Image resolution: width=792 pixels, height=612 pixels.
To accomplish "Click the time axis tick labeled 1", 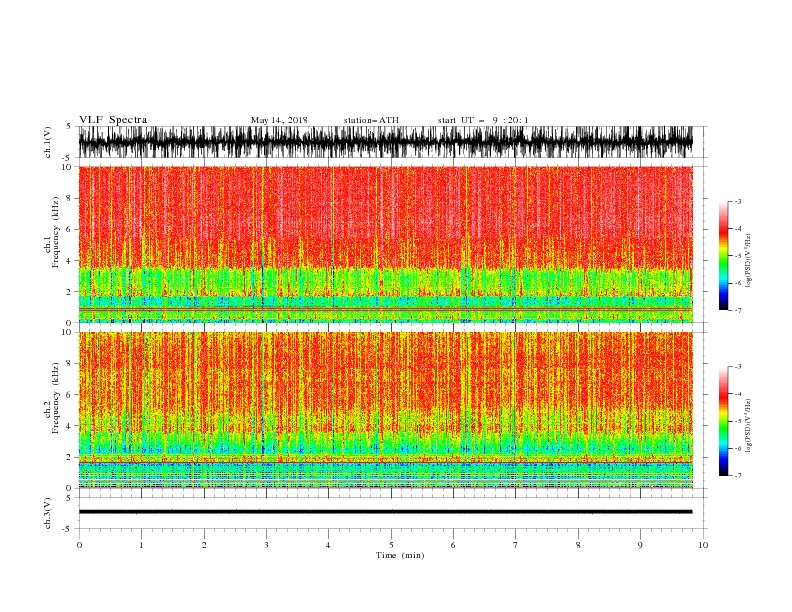I will coord(142,545).
